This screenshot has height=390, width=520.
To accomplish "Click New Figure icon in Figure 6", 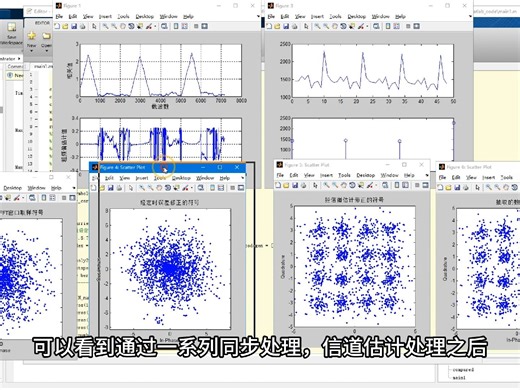I will pos(440,188).
